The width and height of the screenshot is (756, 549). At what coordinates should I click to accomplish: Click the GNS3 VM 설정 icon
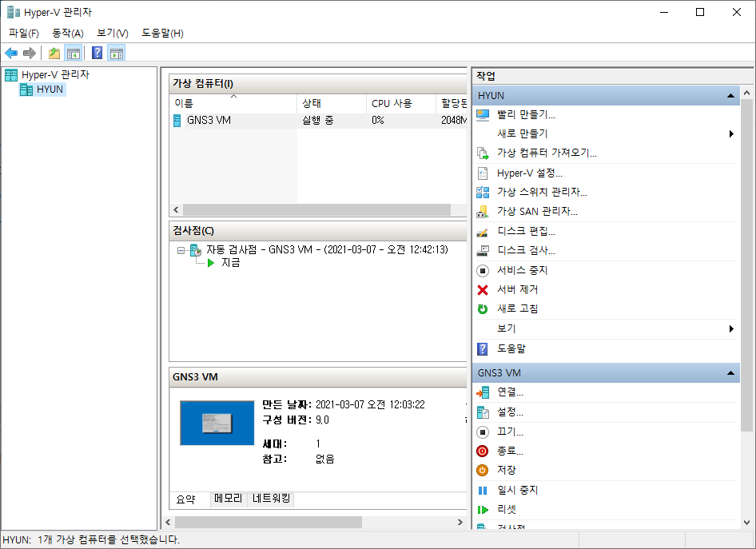(483, 412)
